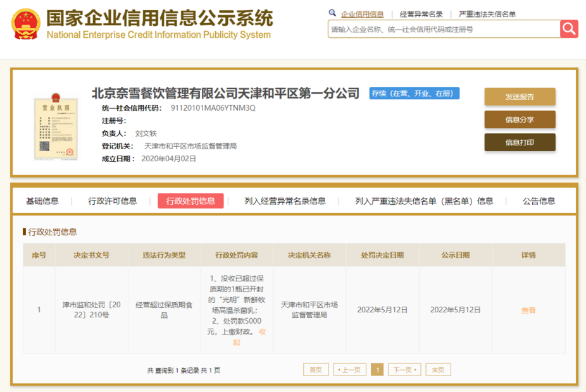Focus the enterprise name search input field
The width and height of the screenshot is (586, 392).
coord(444,29)
